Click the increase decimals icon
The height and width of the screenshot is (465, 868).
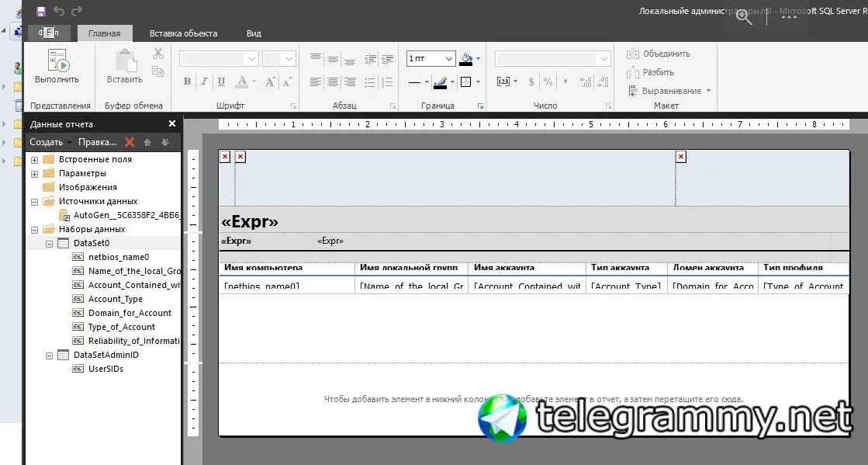pos(586,82)
